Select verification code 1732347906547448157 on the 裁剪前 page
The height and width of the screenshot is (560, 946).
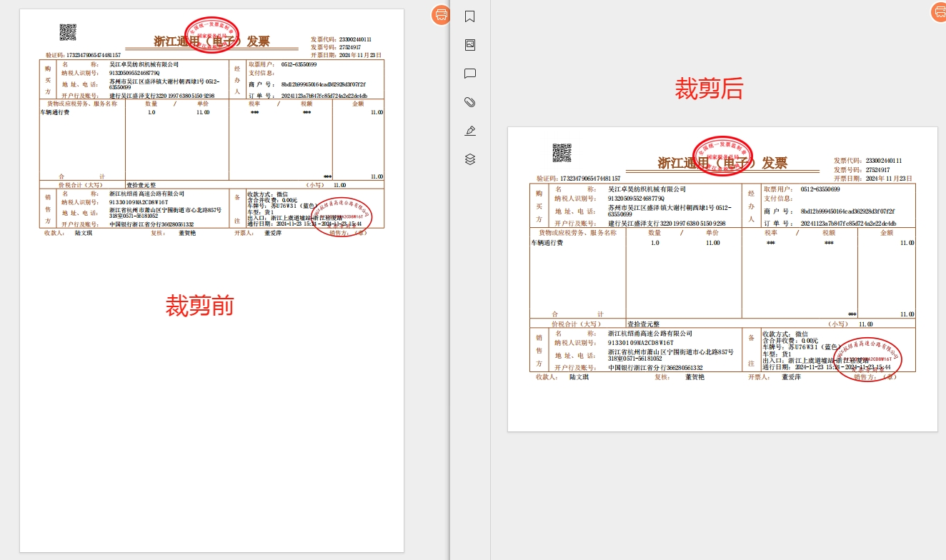(x=94, y=55)
